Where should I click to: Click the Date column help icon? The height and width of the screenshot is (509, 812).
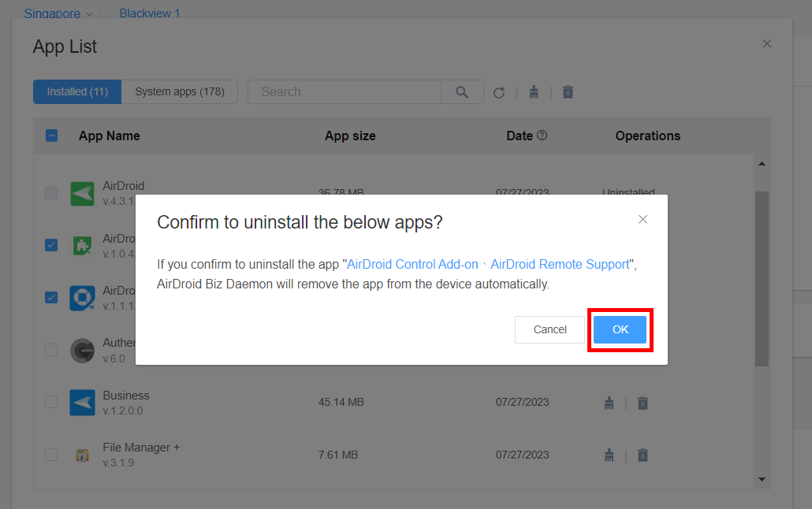[542, 136]
